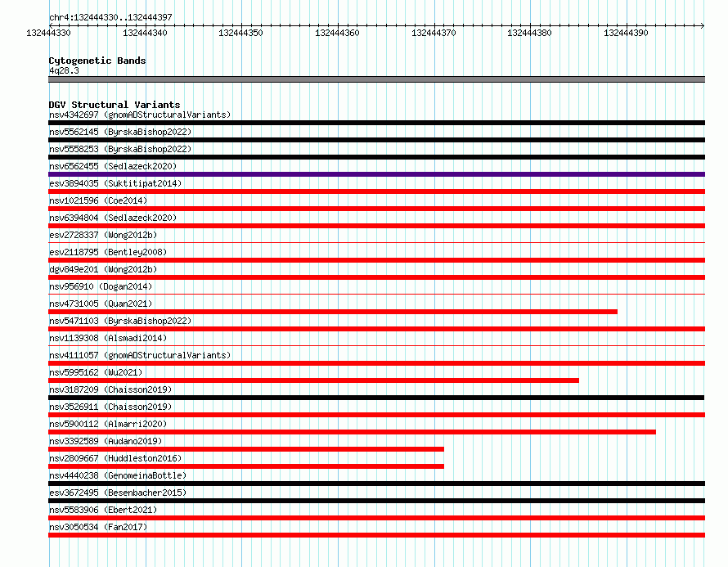Click the nsv6562455 Sedlazeck2020 label

pyautogui.click(x=113, y=166)
